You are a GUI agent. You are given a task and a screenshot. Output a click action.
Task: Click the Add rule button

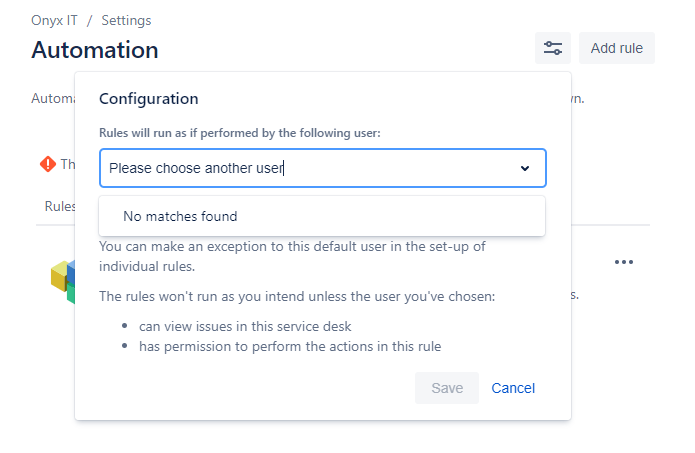click(617, 48)
